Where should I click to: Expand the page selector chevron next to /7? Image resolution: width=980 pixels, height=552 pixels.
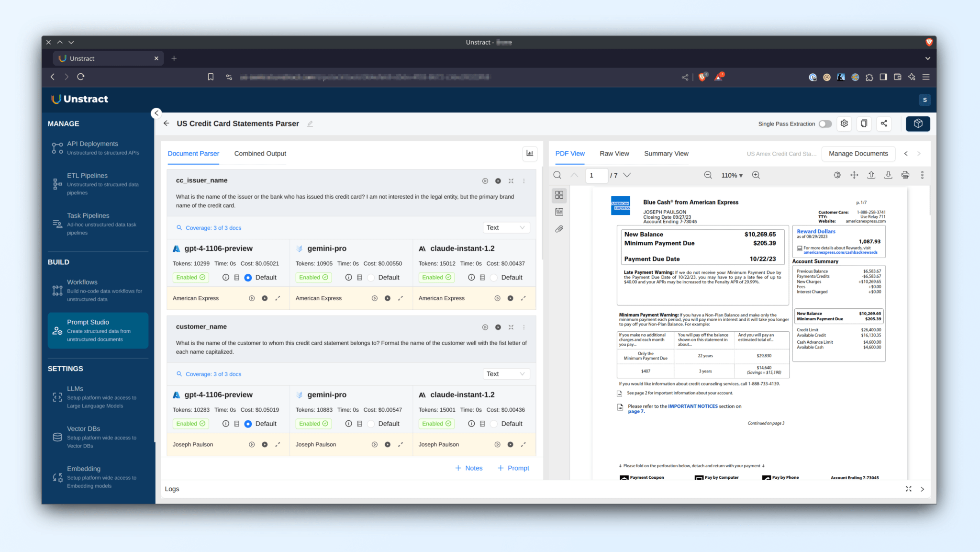pos(627,175)
